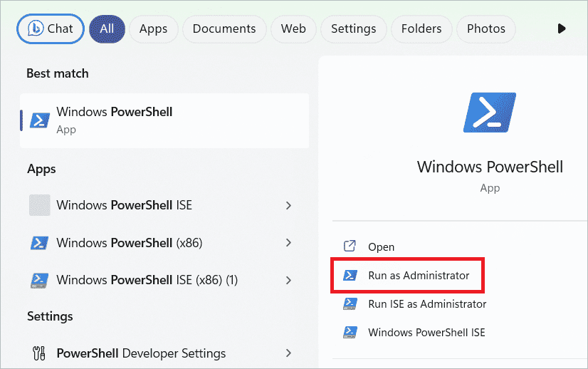Expand the Windows PowerShell (x86) chevron
Viewport: 588px width, 369px height.
point(288,242)
